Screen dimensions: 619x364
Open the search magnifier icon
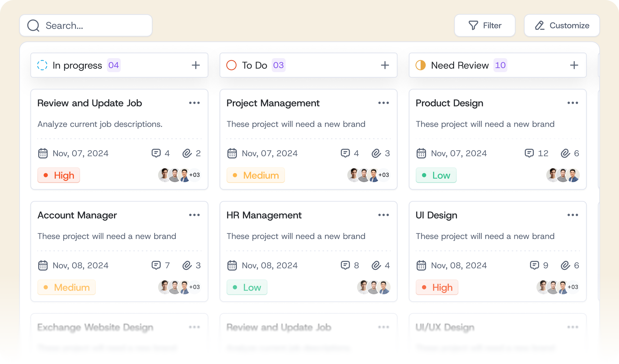pos(33,25)
